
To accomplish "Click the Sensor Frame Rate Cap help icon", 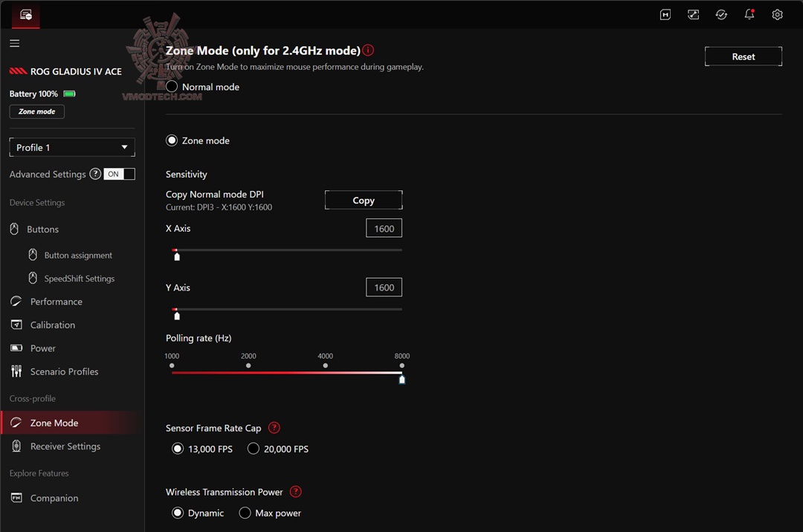I will tap(274, 428).
